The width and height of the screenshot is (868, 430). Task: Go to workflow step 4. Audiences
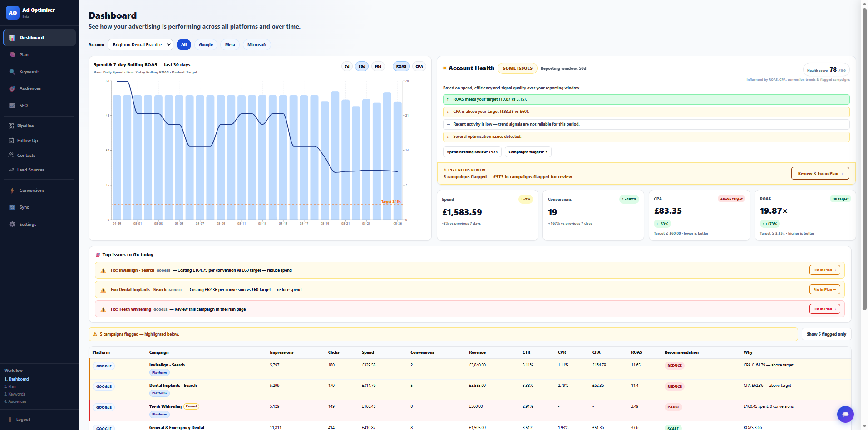15,401
